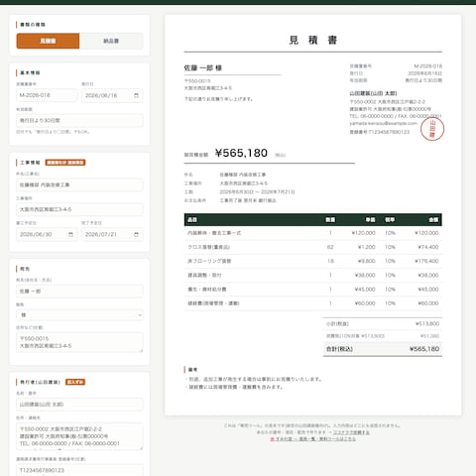Viewport: 476px width, 476px height.
Task: Click the orange badge beside 工事情報 heading
Action: (65, 163)
